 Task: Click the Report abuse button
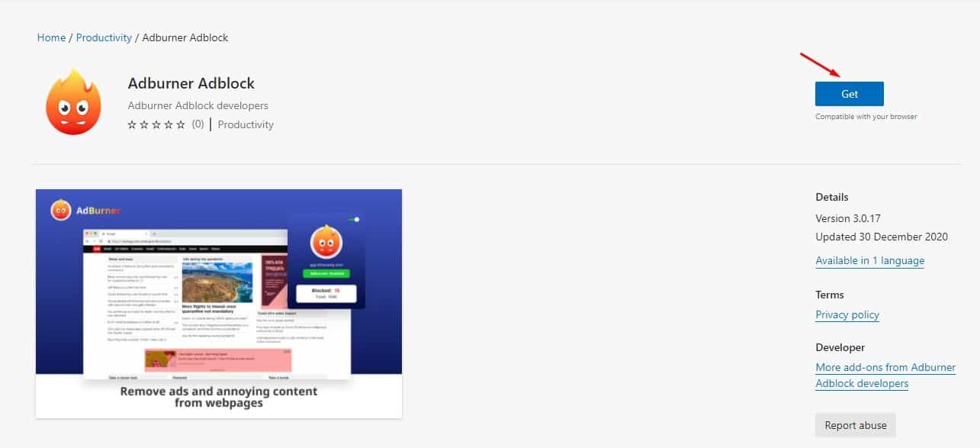[856, 425]
